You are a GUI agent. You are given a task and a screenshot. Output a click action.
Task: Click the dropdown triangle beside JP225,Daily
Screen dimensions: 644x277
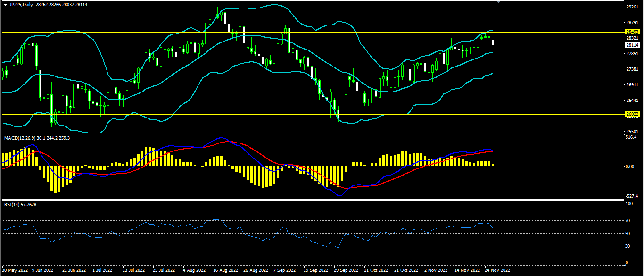[x=5, y=4]
